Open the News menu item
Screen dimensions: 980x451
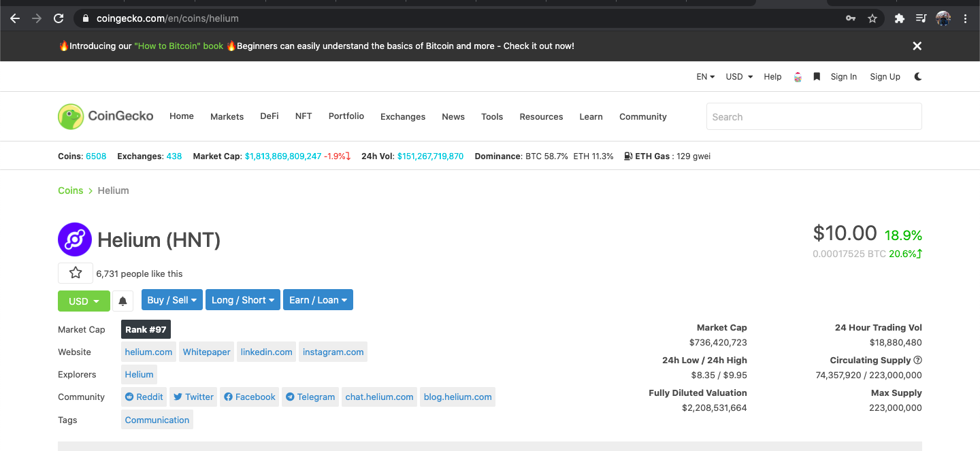point(453,116)
